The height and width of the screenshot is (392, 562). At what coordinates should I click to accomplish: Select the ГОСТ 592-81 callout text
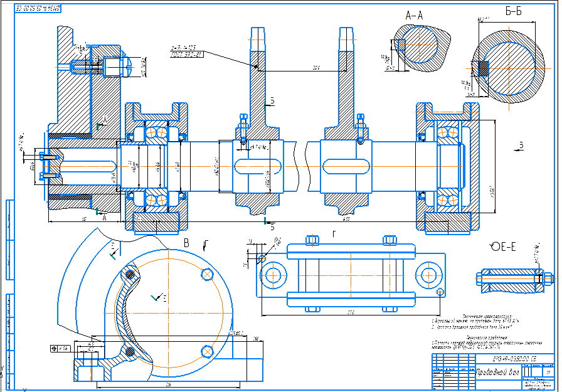click(186, 55)
